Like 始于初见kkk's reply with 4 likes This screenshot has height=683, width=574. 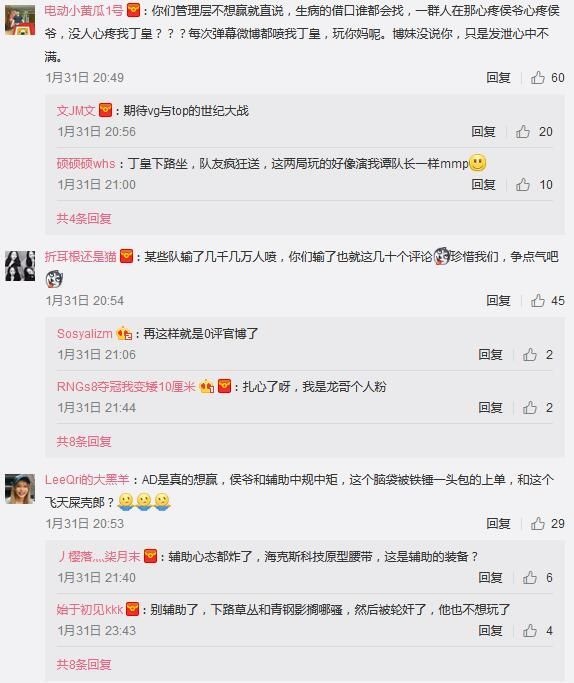tap(530, 631)
